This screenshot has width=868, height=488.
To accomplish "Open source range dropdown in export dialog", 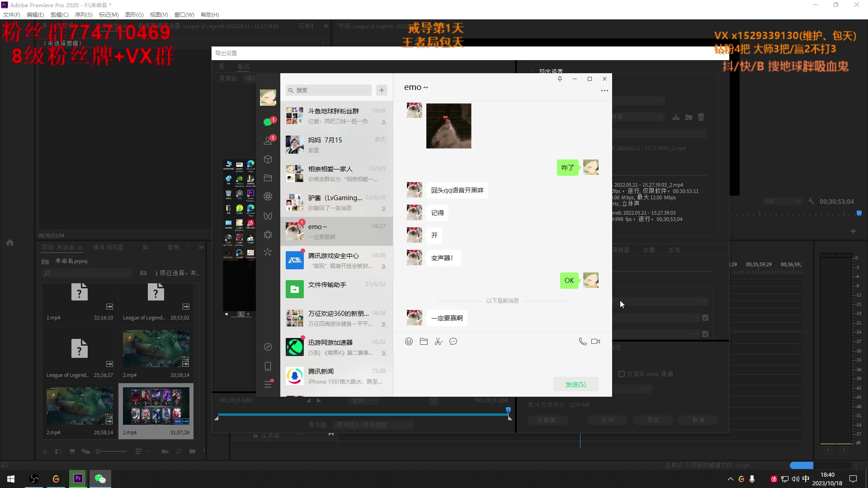I will [x=373, y=425].
